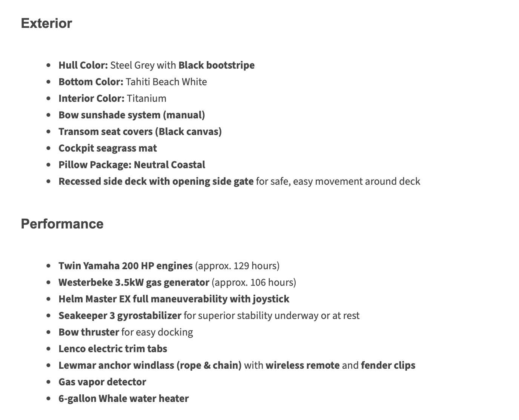Click Pillow Package: Neutral Coastal item

click(132, 165)
